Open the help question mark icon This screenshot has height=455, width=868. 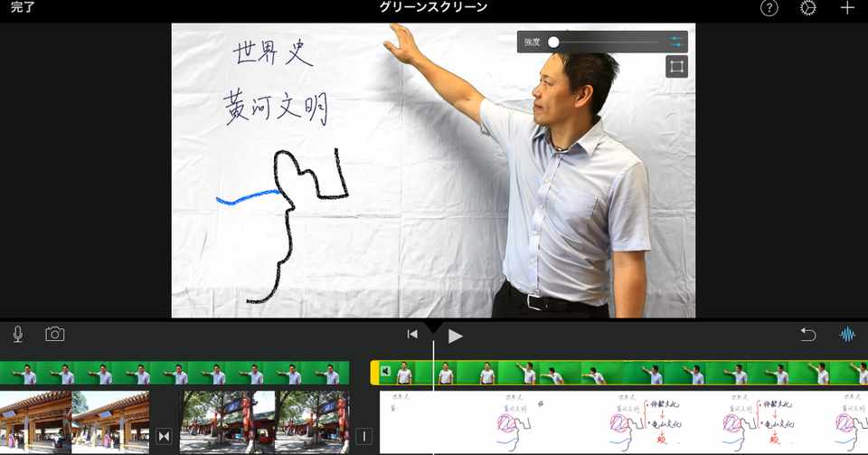(769, 8)
